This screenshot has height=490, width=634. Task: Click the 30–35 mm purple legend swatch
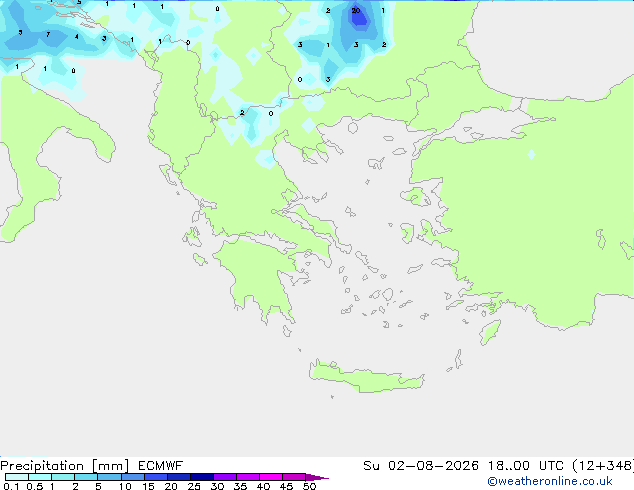coord(225,477)
